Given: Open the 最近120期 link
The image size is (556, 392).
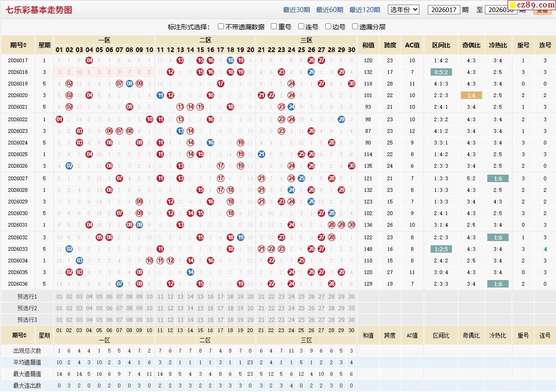Looking at the screenshot, I should pos(365,10).
